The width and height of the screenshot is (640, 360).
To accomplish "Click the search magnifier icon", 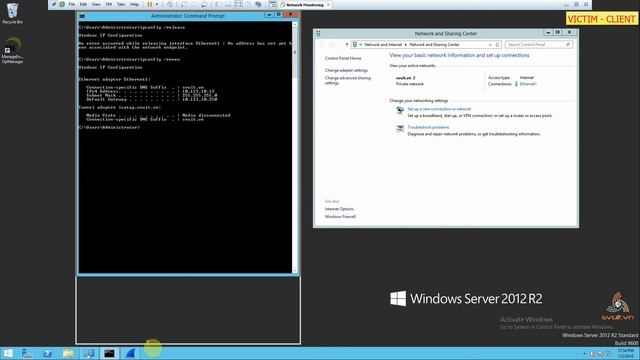I will [568, 44].
